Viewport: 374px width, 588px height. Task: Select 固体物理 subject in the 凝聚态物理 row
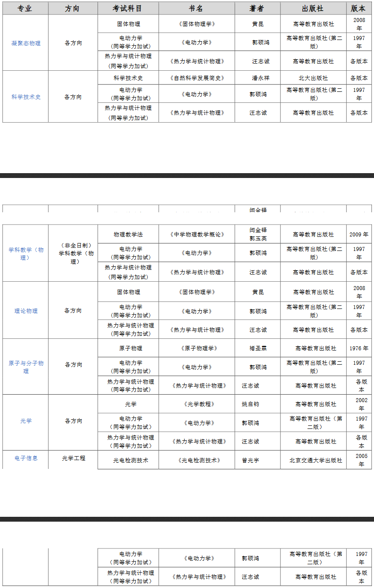(x=128, y=24)
